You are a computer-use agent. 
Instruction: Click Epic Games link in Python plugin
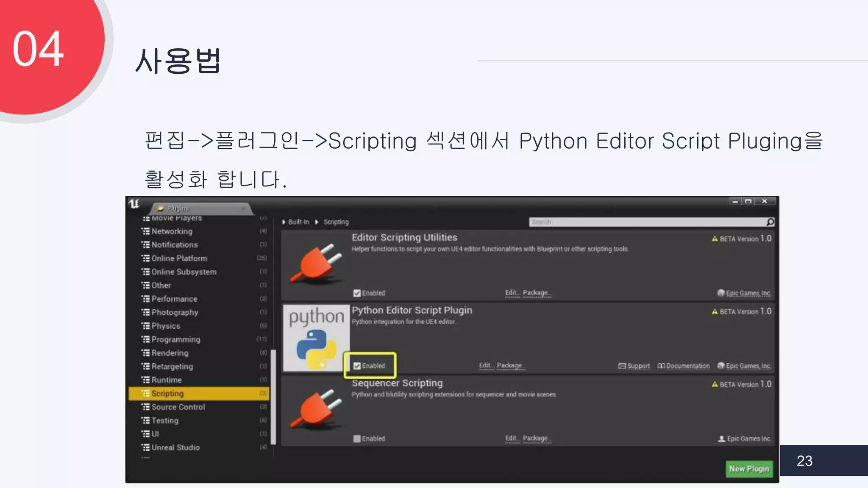[748, 366]
